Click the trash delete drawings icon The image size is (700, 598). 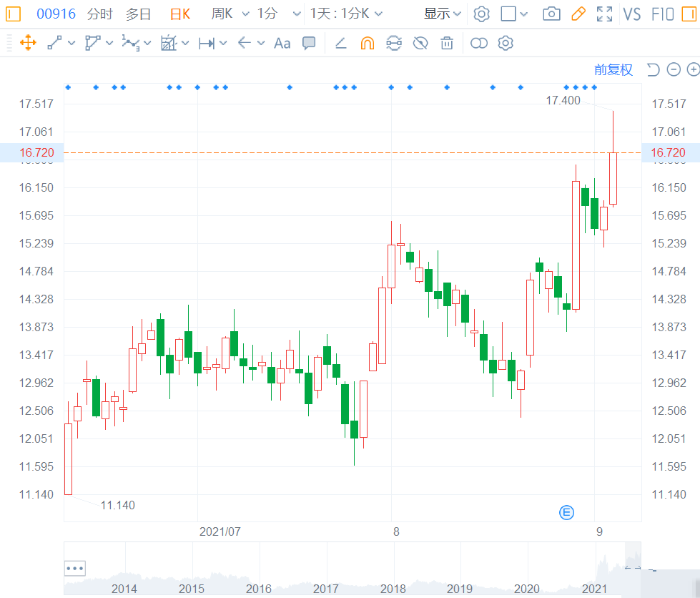point(447,44)
